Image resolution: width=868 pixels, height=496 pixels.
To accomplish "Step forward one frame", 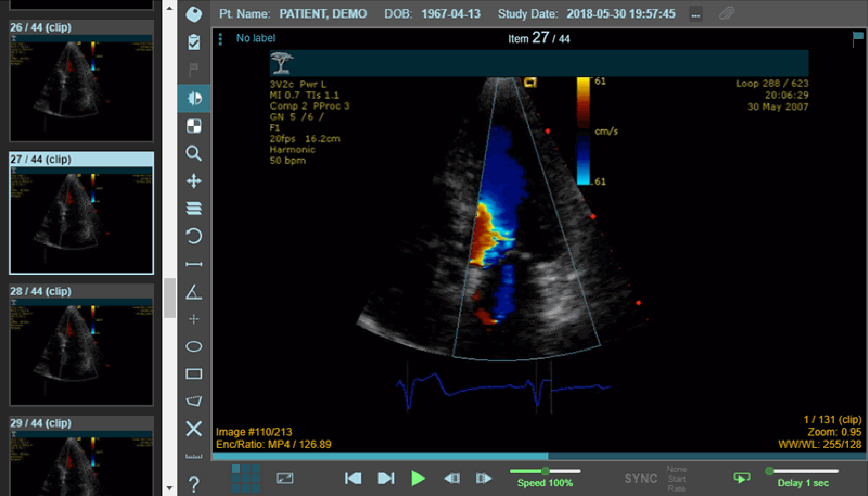I will (483, 479).
